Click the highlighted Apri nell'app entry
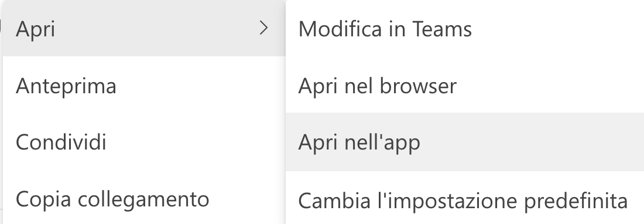 [x=465, y=142]
